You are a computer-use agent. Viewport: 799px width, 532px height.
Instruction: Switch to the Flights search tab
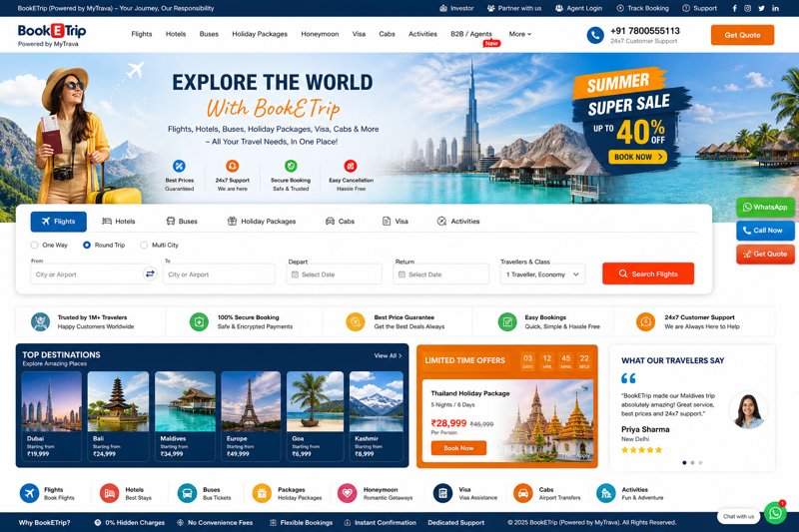click(x=59, y=222)
